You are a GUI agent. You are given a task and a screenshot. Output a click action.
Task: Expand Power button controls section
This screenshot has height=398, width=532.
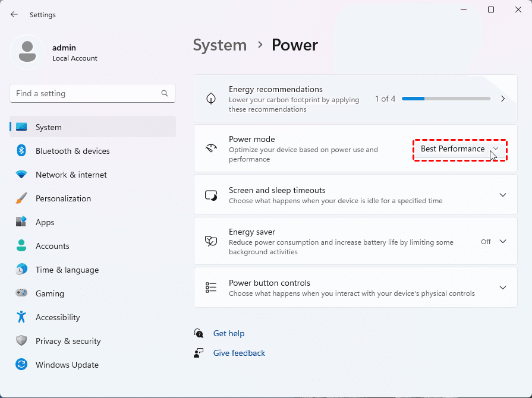(x=502, y=288)
